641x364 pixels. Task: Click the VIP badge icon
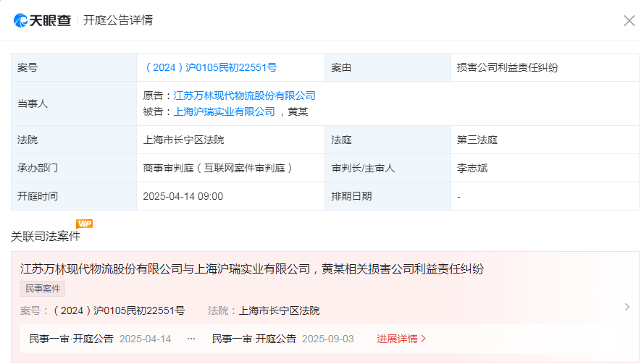[85, 224]
